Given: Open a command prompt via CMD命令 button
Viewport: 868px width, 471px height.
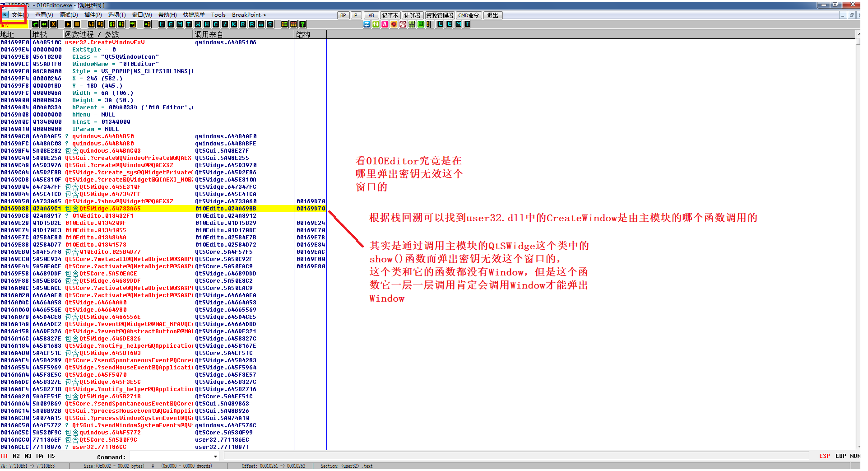Looking at the screenshot, I should (469, 15).
